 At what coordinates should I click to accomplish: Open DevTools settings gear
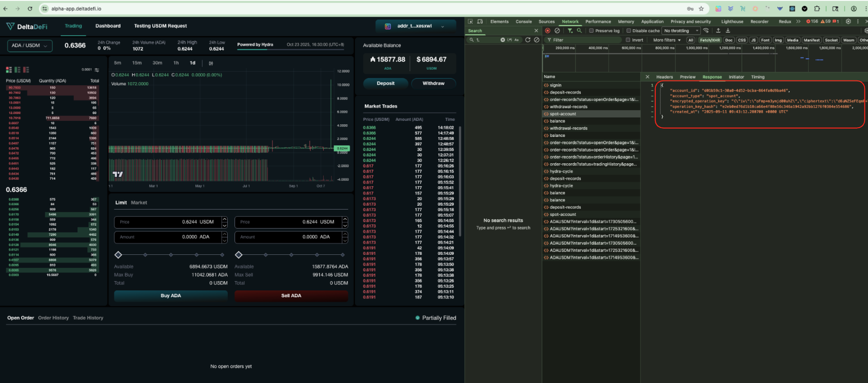pyautogui.click(x=848, y=21)
